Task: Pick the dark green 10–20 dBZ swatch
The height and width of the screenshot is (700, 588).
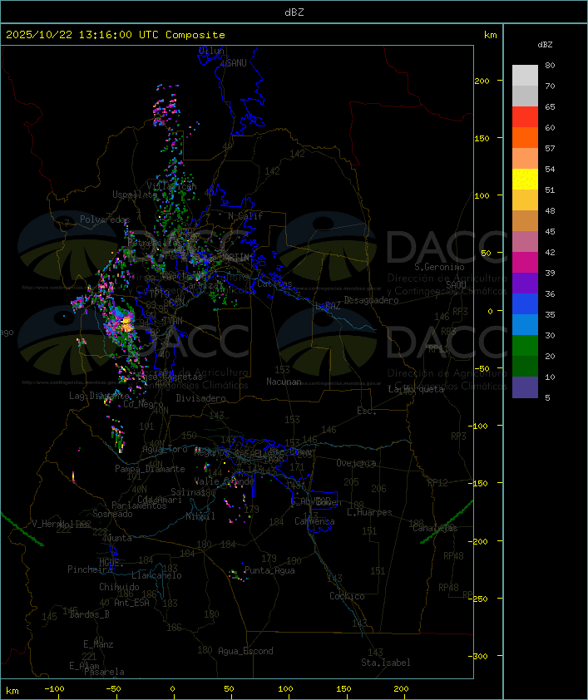Action: 525,366
